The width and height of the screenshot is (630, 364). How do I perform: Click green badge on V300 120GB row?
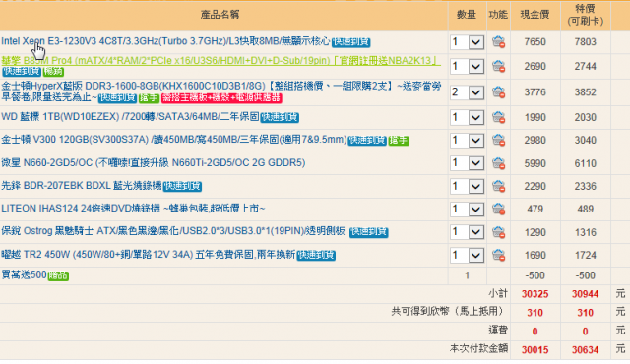coord(399,141)
